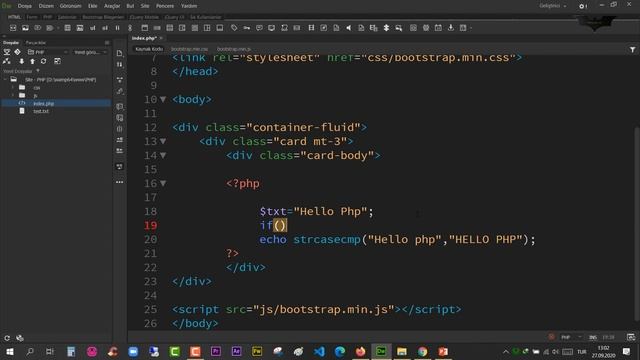Show Kaynak Kodu source view
Screen dimensions: 640x360
[x=149, y=49]
